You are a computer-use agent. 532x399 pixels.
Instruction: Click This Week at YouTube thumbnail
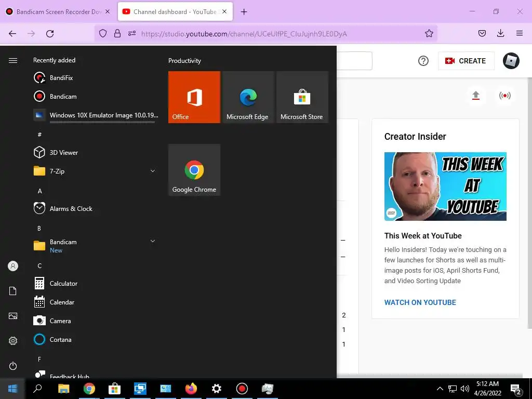coord(445,187)
